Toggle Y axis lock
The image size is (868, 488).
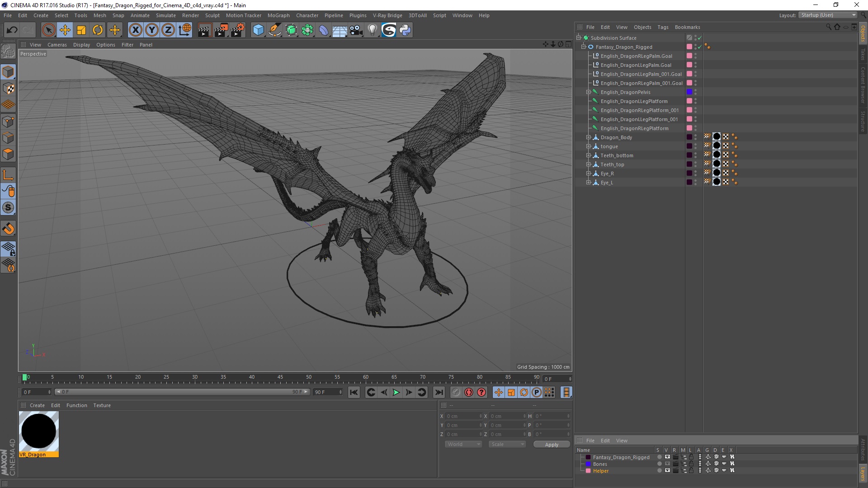point(152,30)
